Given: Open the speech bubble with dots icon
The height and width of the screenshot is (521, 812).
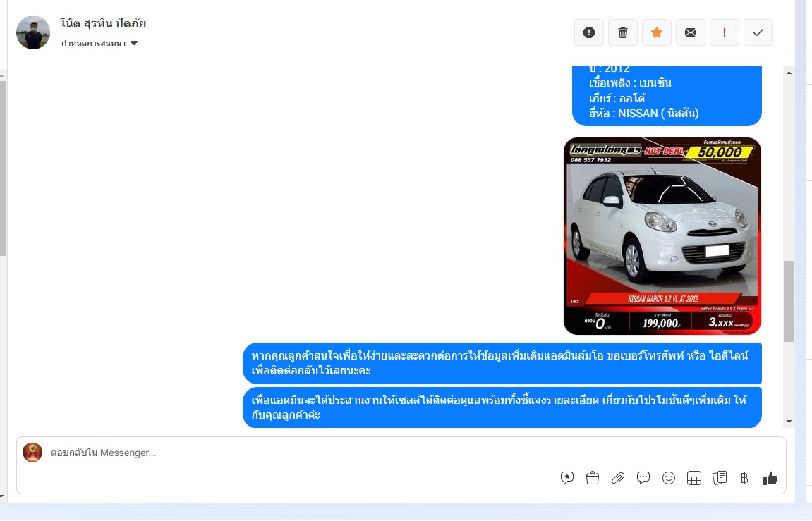Looking at the screenshot, I should coord(643,478).
